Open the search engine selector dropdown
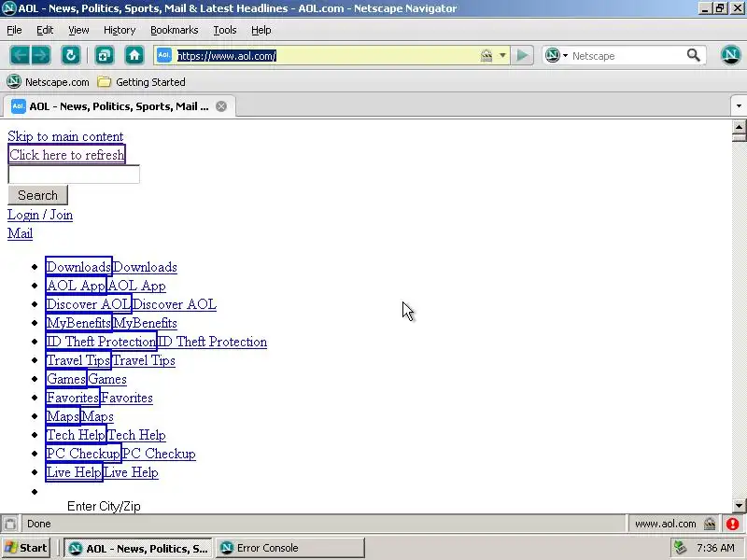Viewport: 747px width, 560px height. pyautogui.click(x=557, y=56)
